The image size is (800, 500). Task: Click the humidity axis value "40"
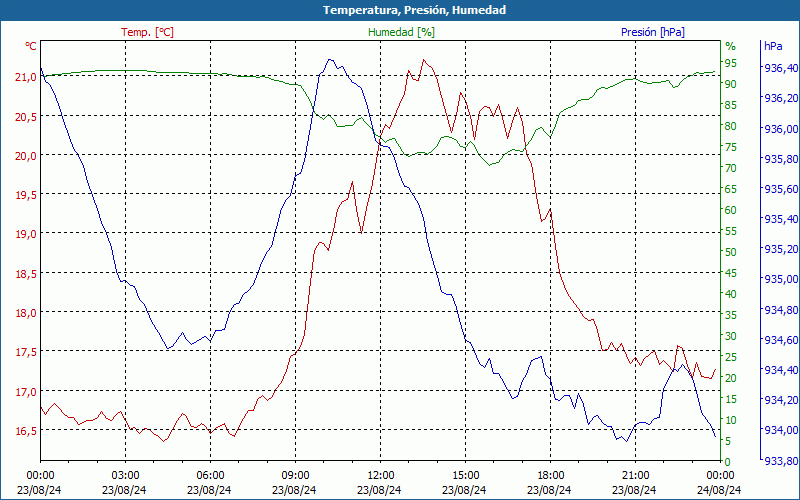[731, 294]
